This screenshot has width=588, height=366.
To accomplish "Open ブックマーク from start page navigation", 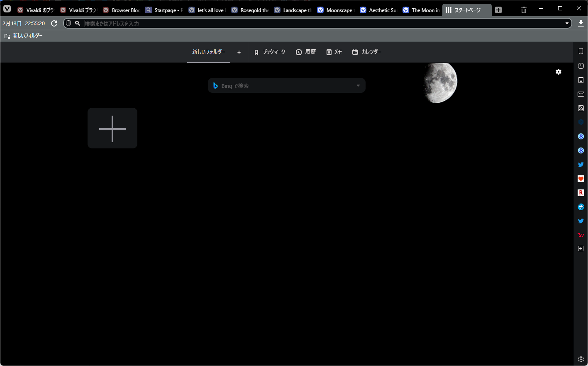I will [270, 52].
